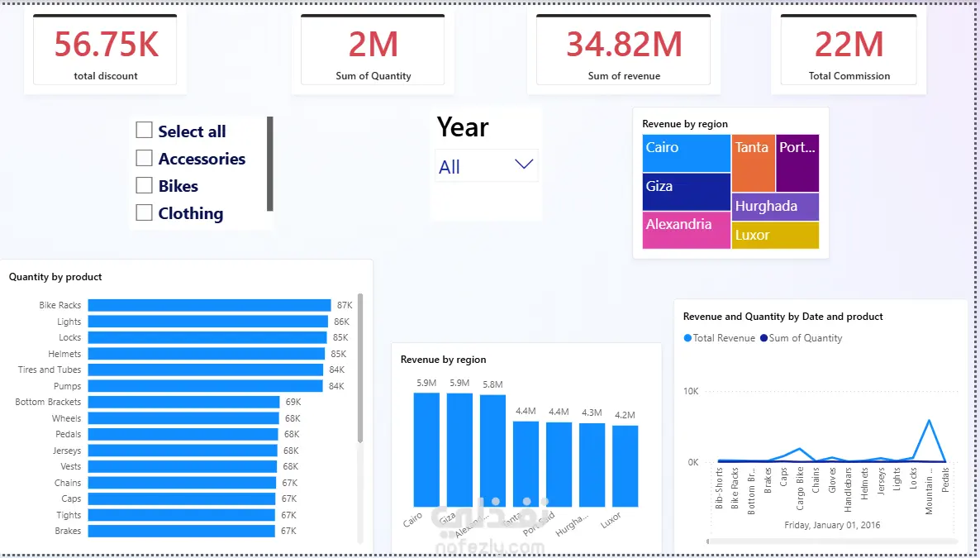
Task: Select the Alexandria tile in treemap
Action: pyautogui.click(x=687, y=230)
